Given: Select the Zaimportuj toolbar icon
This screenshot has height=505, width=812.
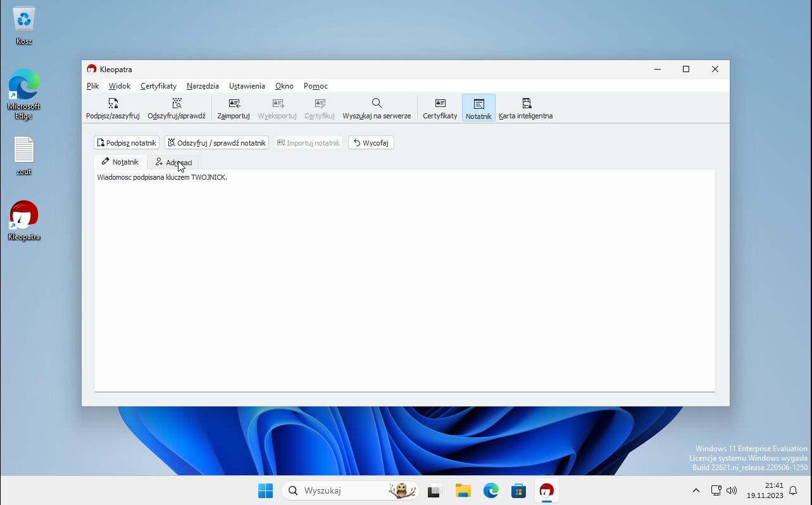Looking at the screenshot, I should (234, 108).
